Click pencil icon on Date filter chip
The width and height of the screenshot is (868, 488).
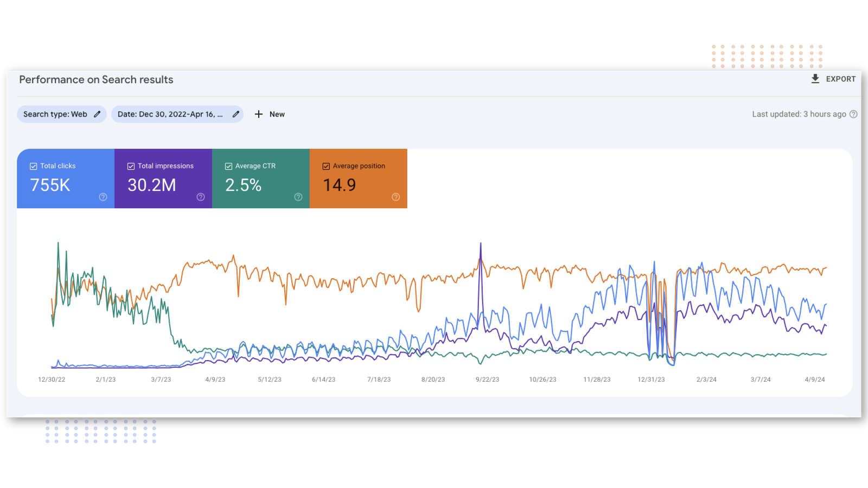[236, 114]
